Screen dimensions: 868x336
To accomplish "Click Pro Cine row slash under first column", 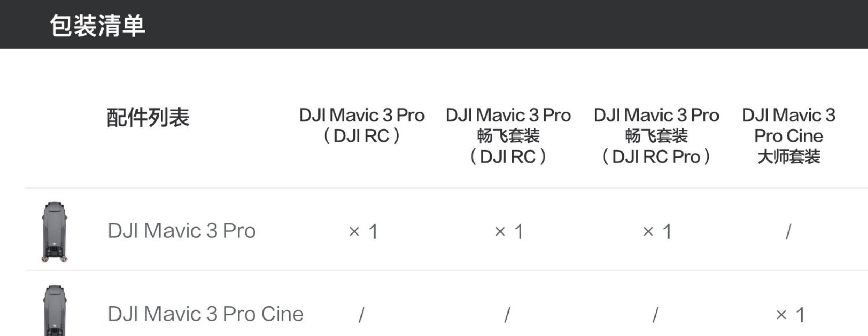I will click(362, 315).
